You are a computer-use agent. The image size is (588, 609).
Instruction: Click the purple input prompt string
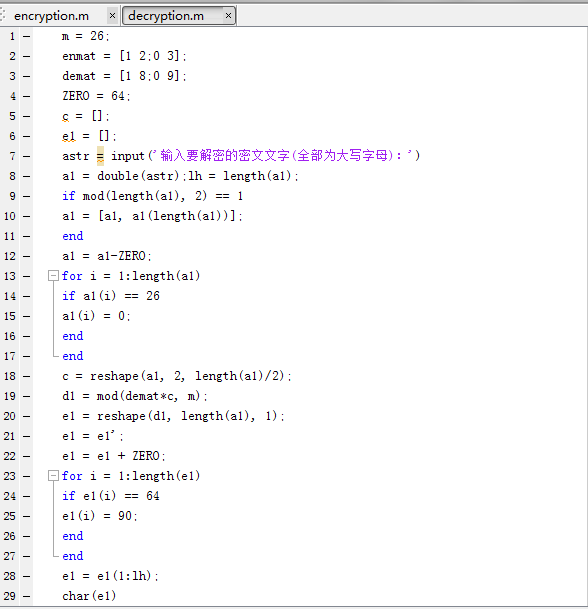(x=282, y=156)
